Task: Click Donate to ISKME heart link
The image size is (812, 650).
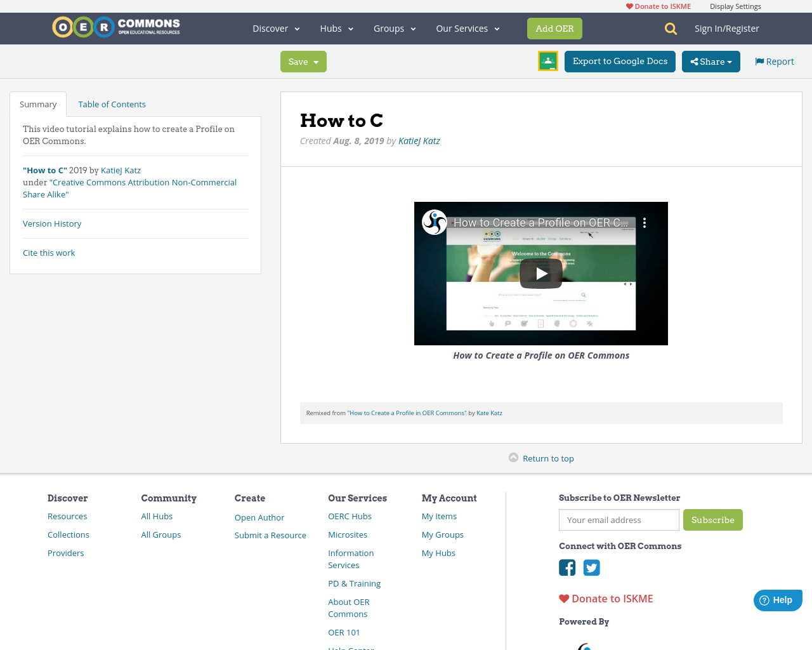Action: tap(657, 6)
